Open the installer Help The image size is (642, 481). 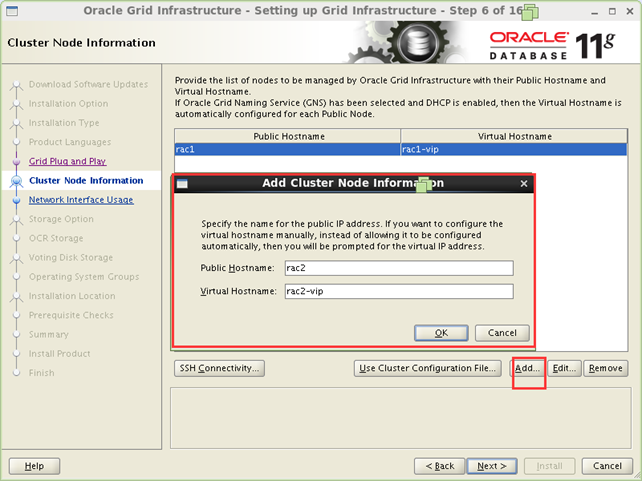34,466
